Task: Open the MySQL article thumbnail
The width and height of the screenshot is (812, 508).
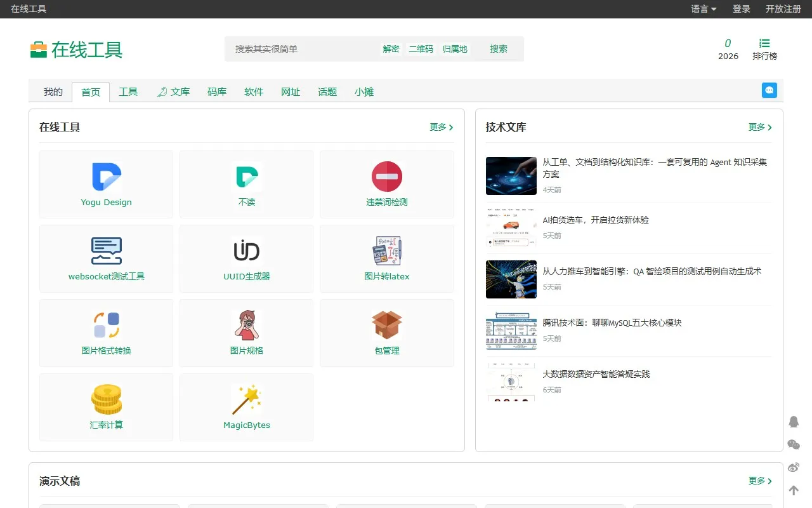Action: coord(511,331)
